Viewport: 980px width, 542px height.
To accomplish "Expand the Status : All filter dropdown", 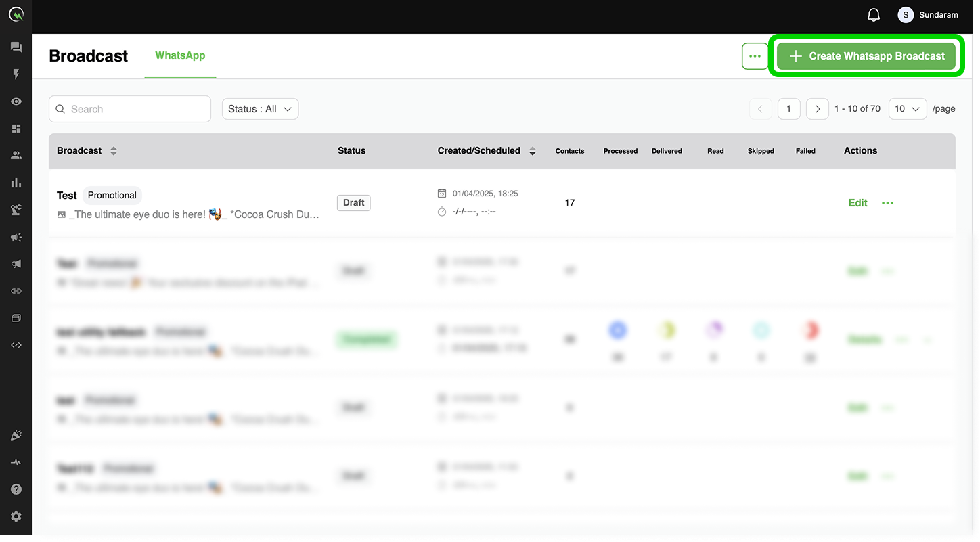I will [260, 109].
